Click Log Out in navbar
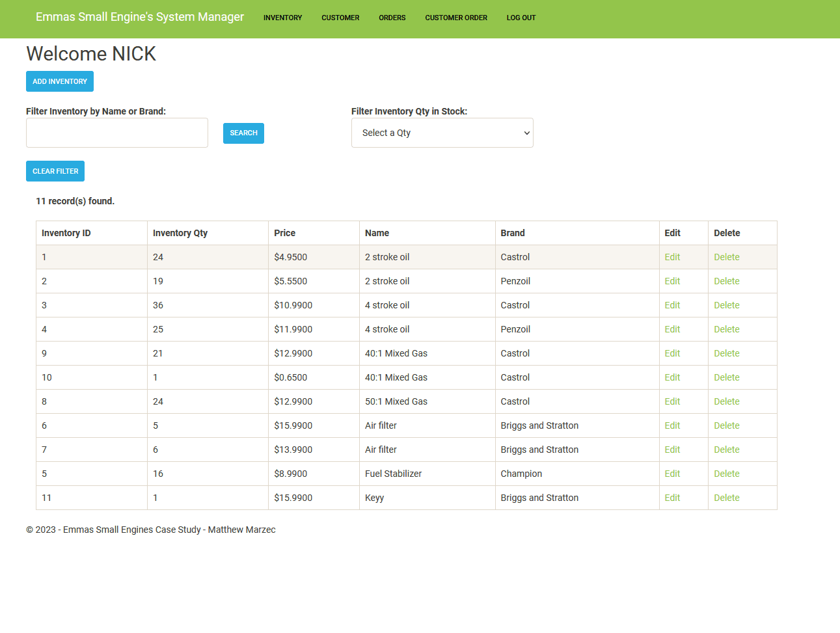 pyautogui.click(x=521, y=18)
